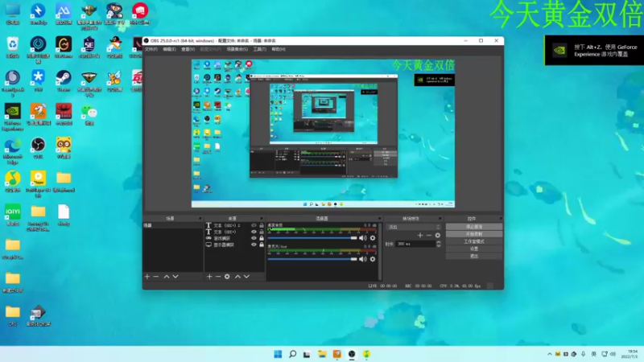Open 设置 Settings from Controls panel
The width and height of the screenshot is (644, 362).
click(473, 249)
